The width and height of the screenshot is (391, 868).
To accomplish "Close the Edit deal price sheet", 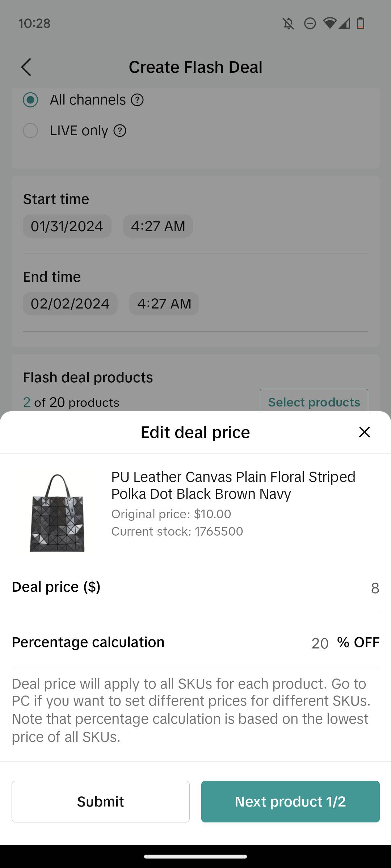I will point(364,432).
